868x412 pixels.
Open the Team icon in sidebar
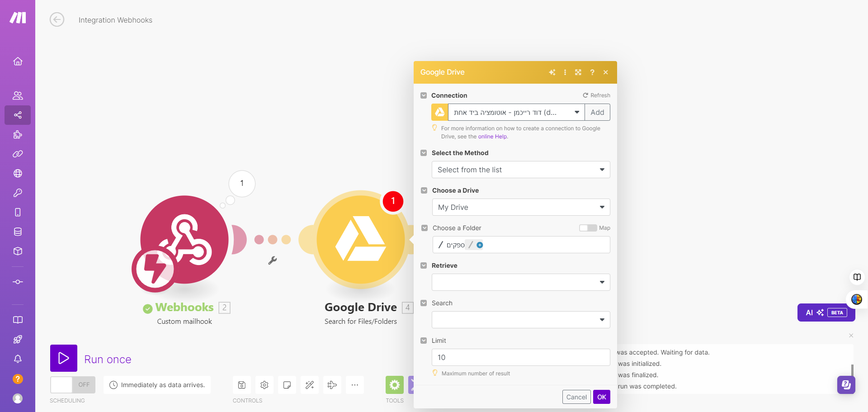tap(18, 95)
